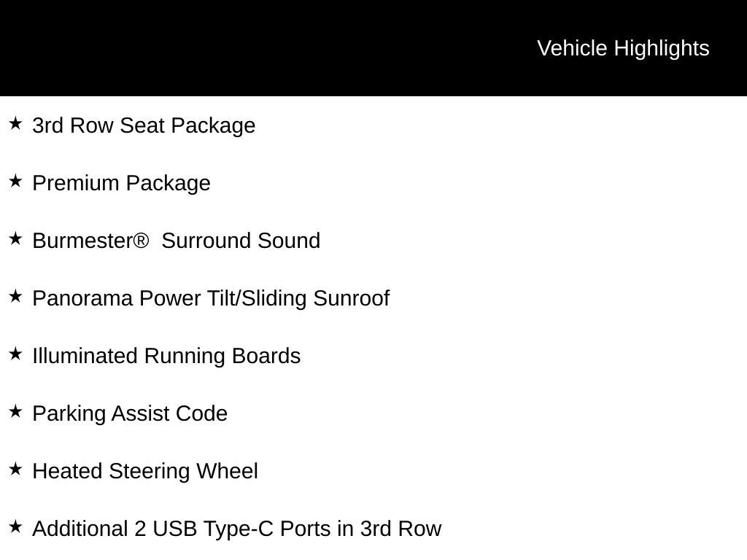The width and height of the screenshot is (747, 560).
Task: Select Heated Steering Wheel item
Action: pyautogui.click(x=145, y=472)
